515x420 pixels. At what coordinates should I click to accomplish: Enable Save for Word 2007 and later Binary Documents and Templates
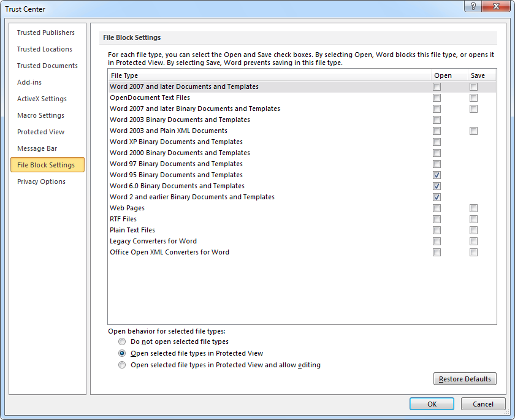[x=473, y=109]
